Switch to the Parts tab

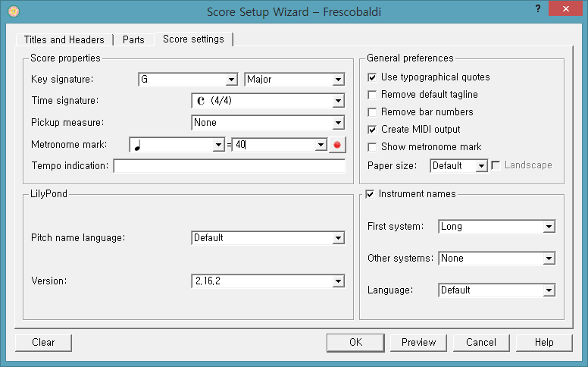point(133,39)
